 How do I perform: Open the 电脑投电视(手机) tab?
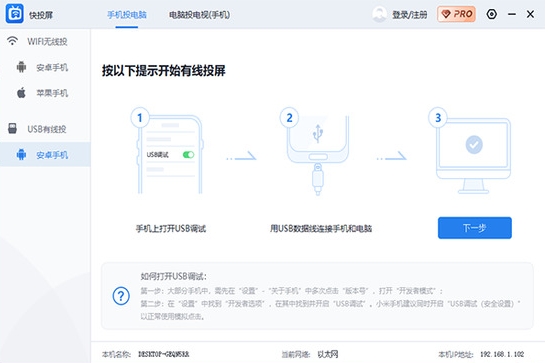click(x=200, y=15)
